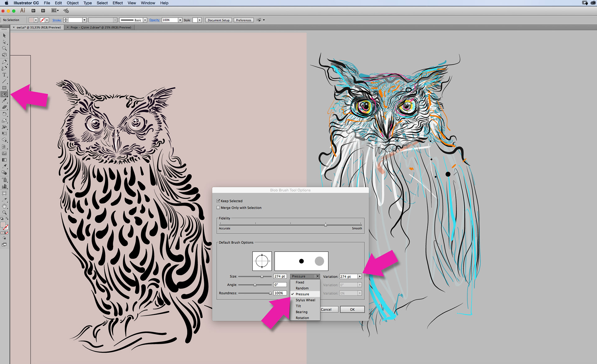
Task: Select the Pen tool
Action: point(4,62)
